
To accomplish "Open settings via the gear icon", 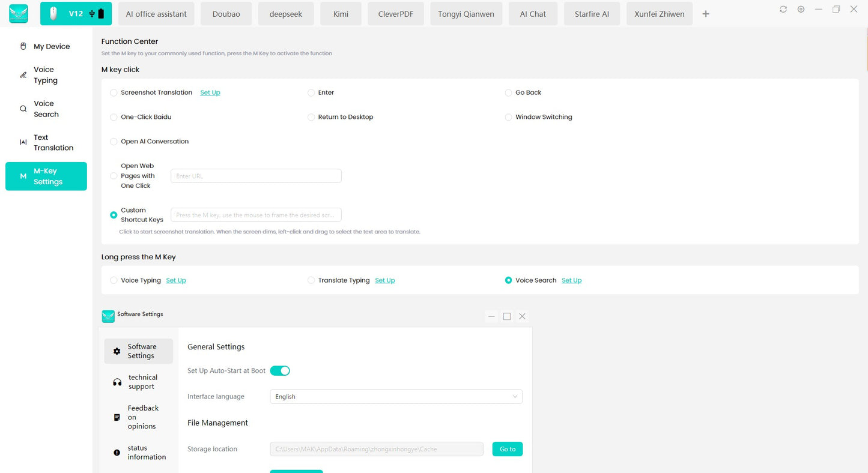I will (x=801, y=10).
